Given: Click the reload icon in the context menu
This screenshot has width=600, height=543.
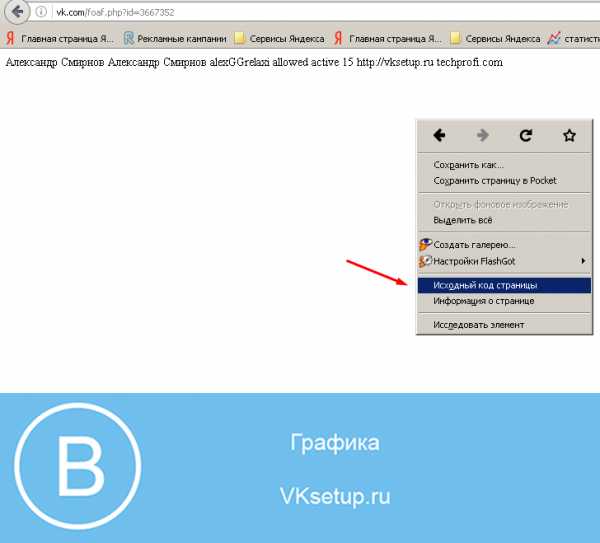Looking at the screenshot, I should point(526,135).
